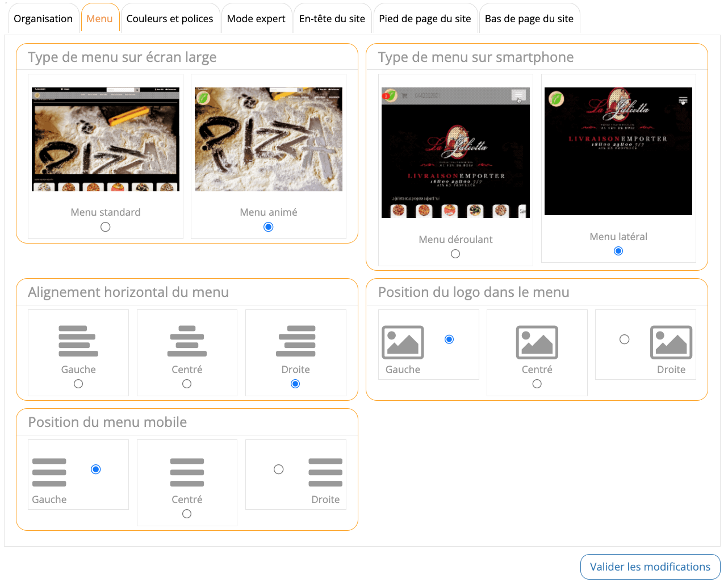This screenshot has height=587, width=728.
Task: Click the Menu animé preview thumbnail
Action: (x=269, y=140)
